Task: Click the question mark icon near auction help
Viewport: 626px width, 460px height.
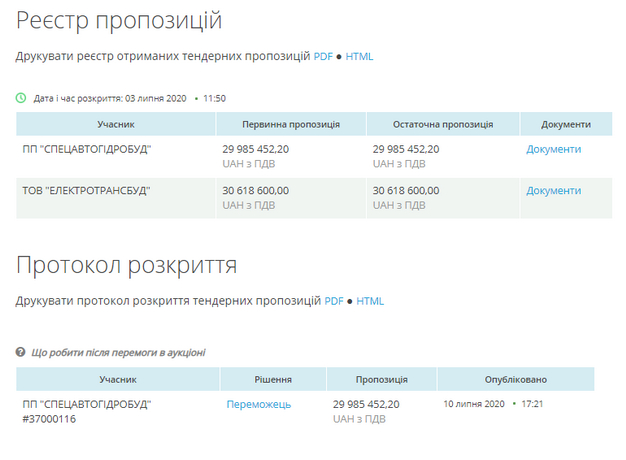Action: click(x=21, y=353)
